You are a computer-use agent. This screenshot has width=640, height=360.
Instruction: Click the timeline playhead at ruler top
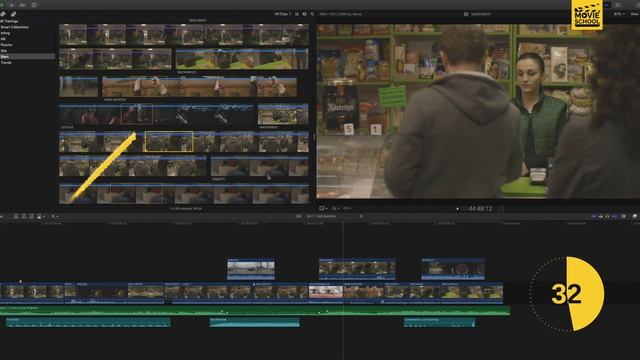(x=343, y=223)
